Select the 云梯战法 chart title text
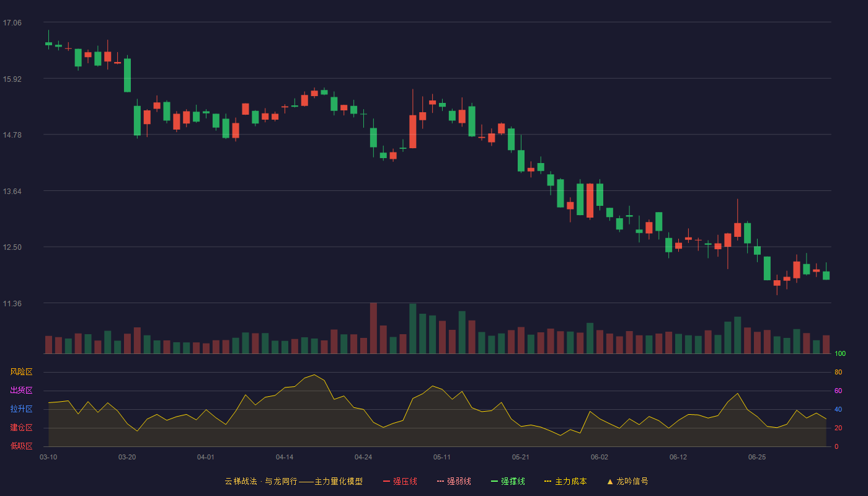This screenshot has height=496, width=868. tap(241, 481)
